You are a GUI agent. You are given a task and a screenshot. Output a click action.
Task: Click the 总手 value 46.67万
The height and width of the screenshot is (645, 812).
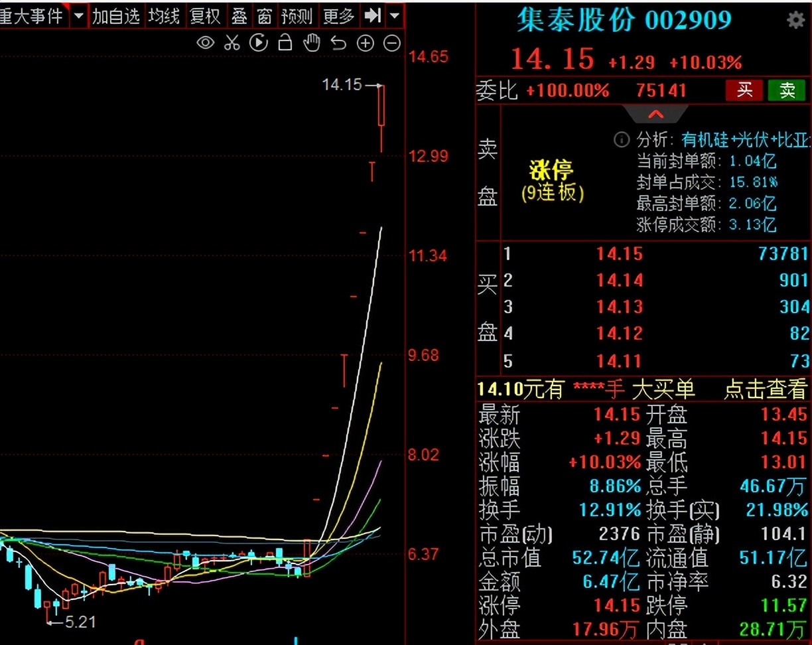774,486
